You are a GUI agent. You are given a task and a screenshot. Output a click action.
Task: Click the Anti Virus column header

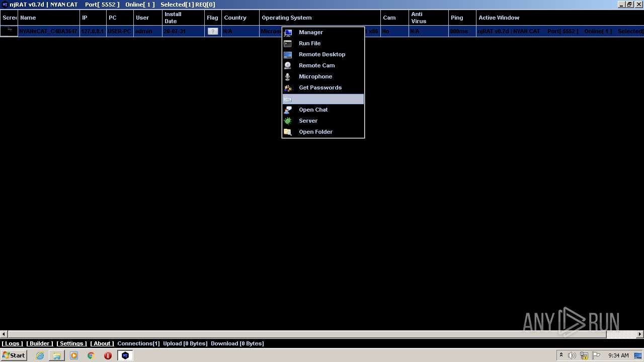pyautogui.click(x=428, y=18)
